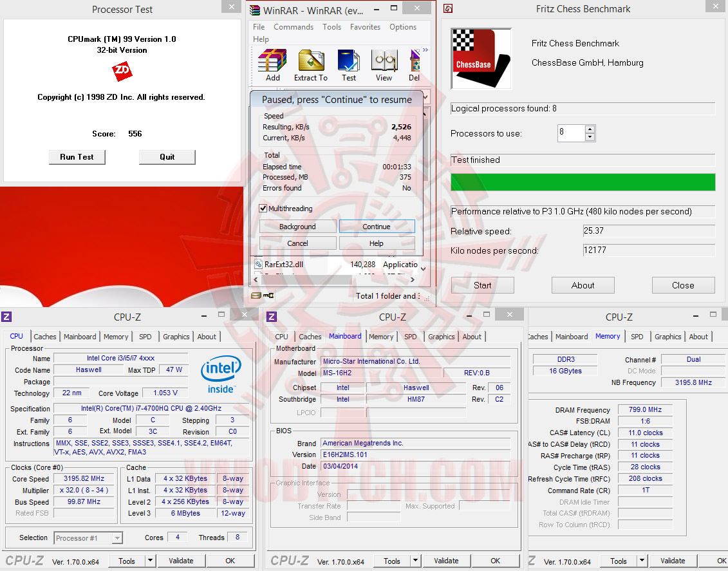The image size is (728, 571).
Task: Click WinRAR scroll right arrow
Action: [x=413, y=279]
